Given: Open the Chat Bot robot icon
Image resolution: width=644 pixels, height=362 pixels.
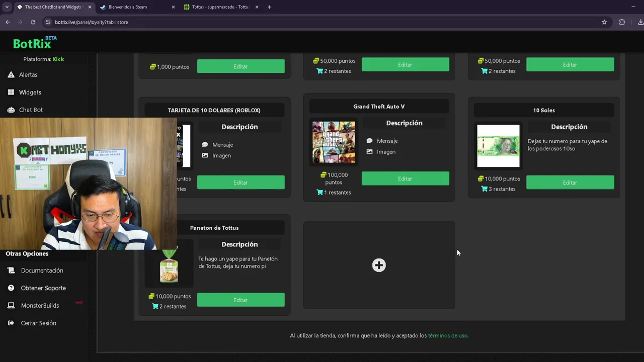Looking at the screenshot, I should click(11, 110).
